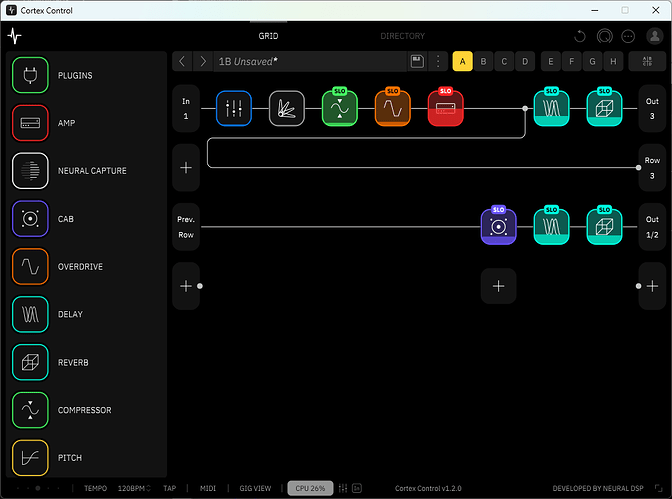Add a block with the plus under the cab
The height and width of the screenshot is (499, 672).
(498, 286)
